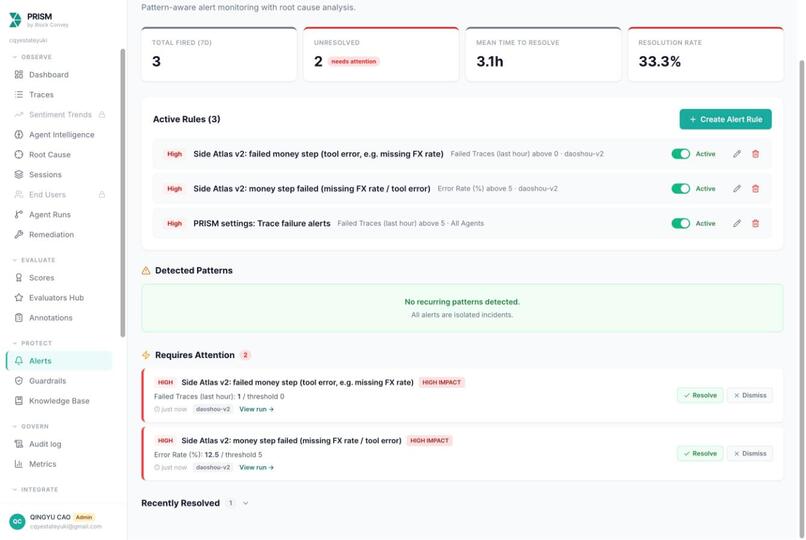Click the Requires Attention lightning icon
This screenshot has width=806, height=540.
pos(146,356)
